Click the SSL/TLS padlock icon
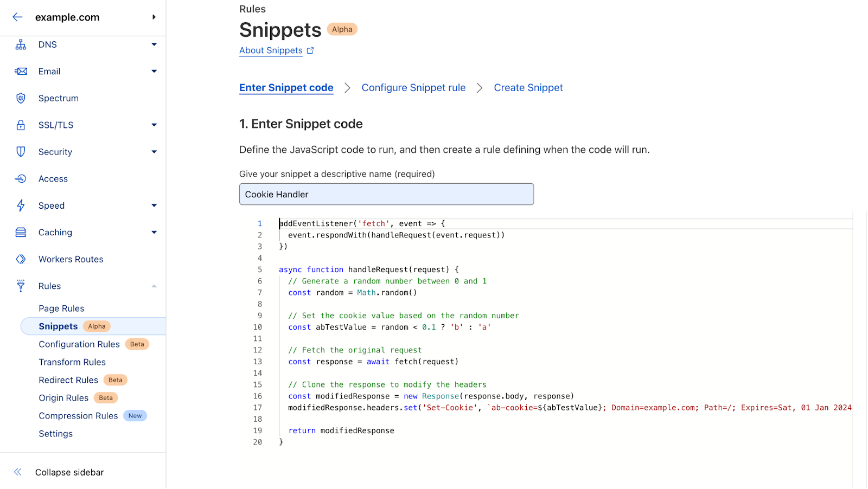 tap(21, 125)
